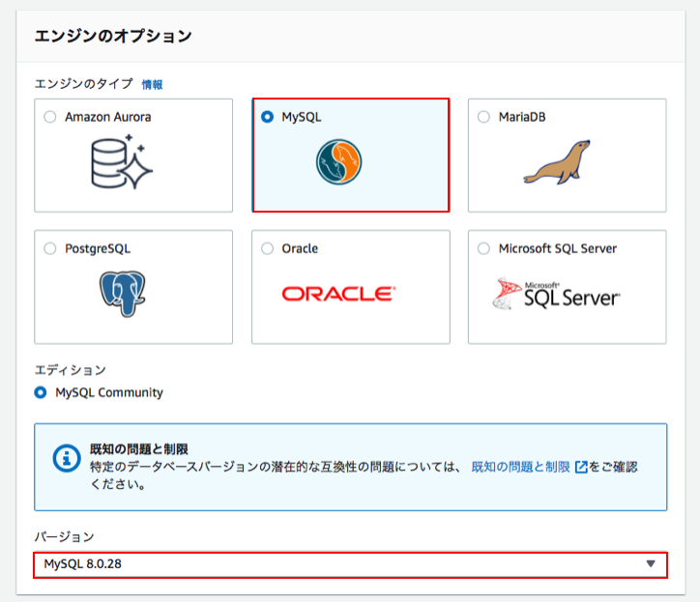The height and width of the screenshot is (602, 700).
Task: Click the MariaDB label text
Action: pos(522,117)
